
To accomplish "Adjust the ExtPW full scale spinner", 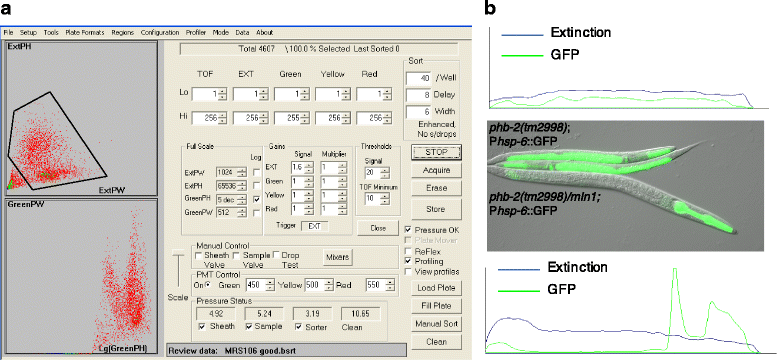I will (x=242, y=172).
